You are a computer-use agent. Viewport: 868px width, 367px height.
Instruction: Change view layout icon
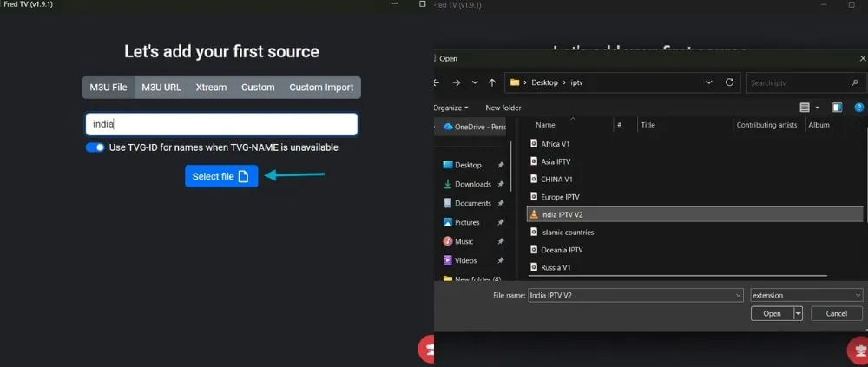click(x=805, y=108)
